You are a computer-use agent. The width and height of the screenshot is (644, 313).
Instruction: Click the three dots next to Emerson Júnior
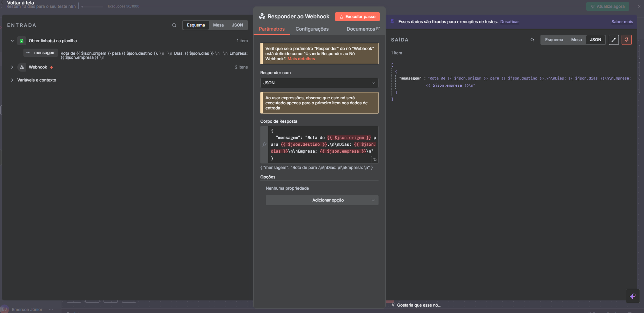point(51,310)
